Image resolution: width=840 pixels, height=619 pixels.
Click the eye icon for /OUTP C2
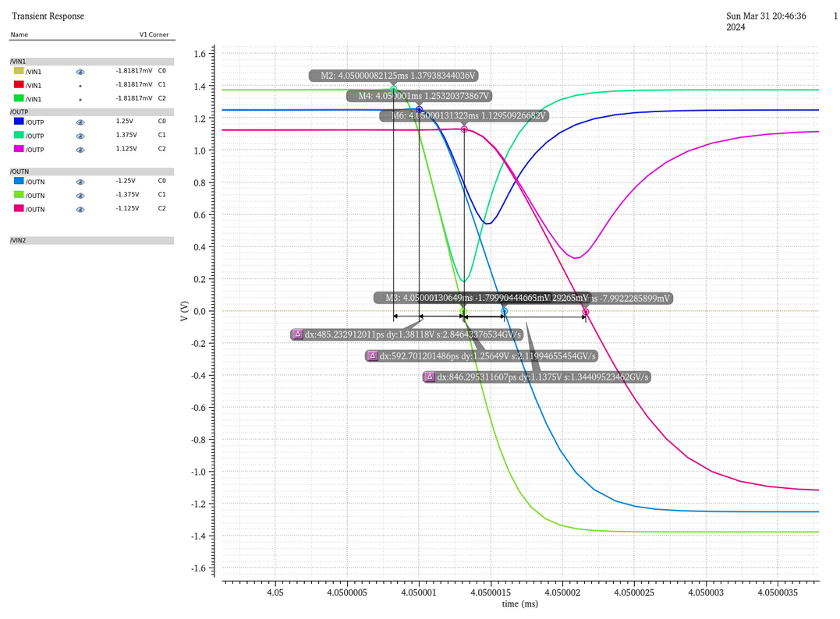click(x=80, y=149)
